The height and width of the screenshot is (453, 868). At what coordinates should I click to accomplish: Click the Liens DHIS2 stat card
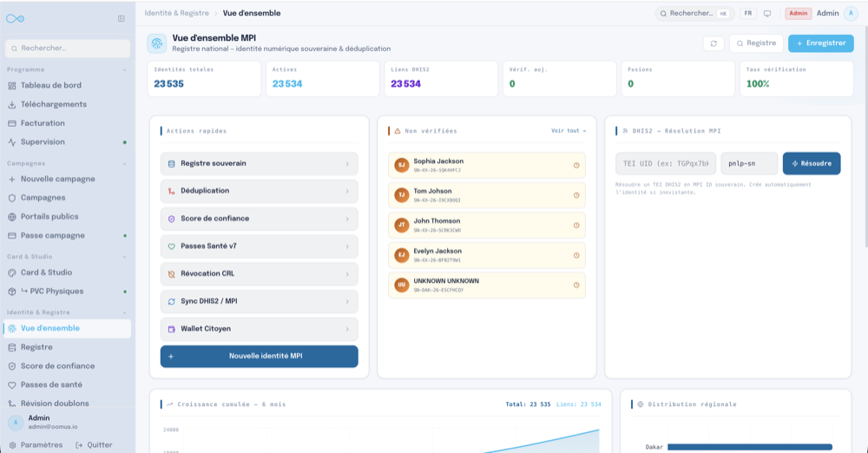click(441, 79)
